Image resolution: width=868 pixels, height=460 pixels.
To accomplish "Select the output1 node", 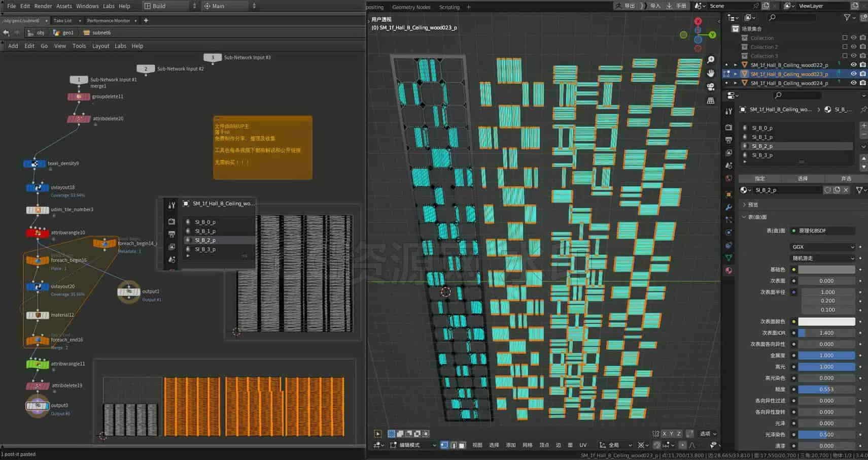I will pos(129,291).
